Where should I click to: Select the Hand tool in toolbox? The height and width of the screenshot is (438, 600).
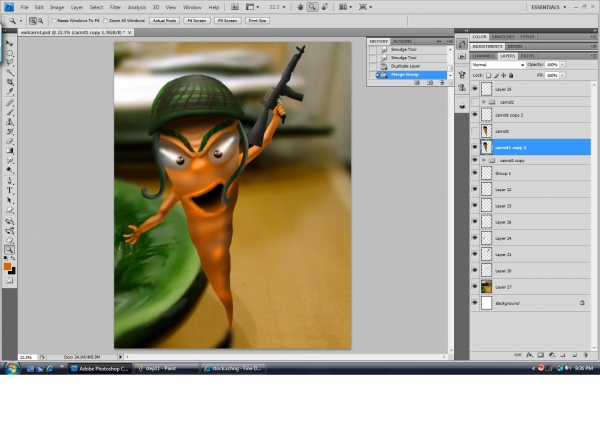pyautogui.click(x=10, y=240)
